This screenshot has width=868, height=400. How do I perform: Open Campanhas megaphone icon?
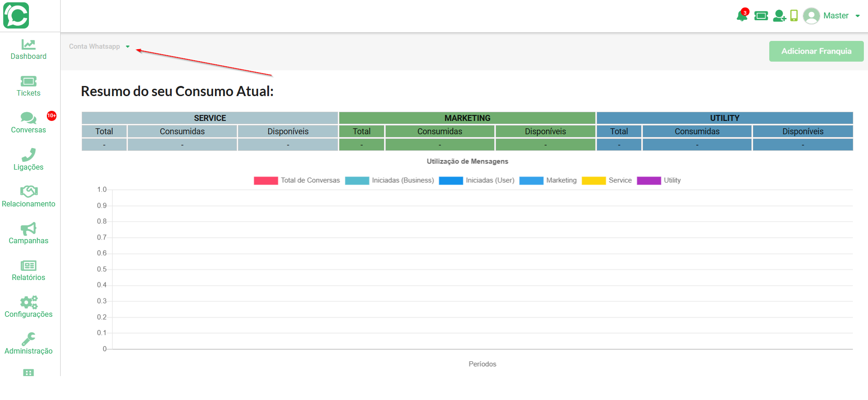(x=28, y=229)
